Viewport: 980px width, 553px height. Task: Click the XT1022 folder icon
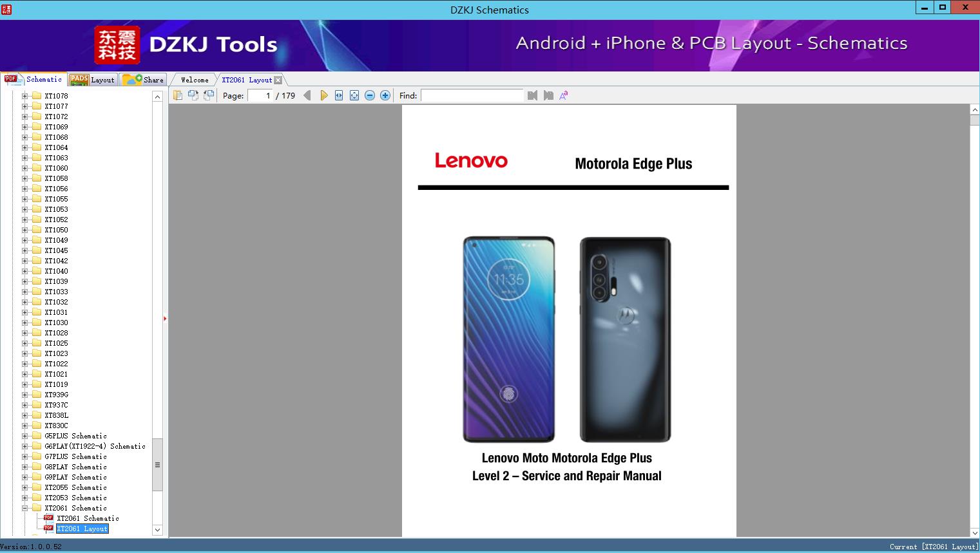click(37, 364)
